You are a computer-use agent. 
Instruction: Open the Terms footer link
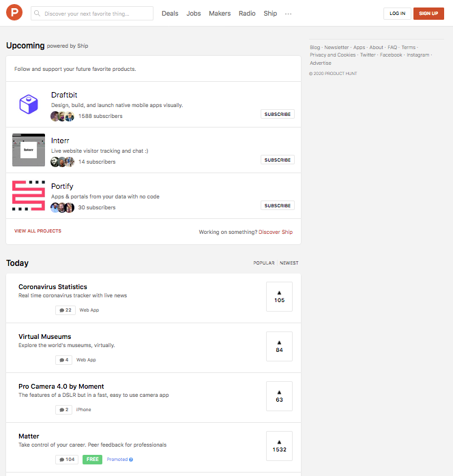point(409,47)
